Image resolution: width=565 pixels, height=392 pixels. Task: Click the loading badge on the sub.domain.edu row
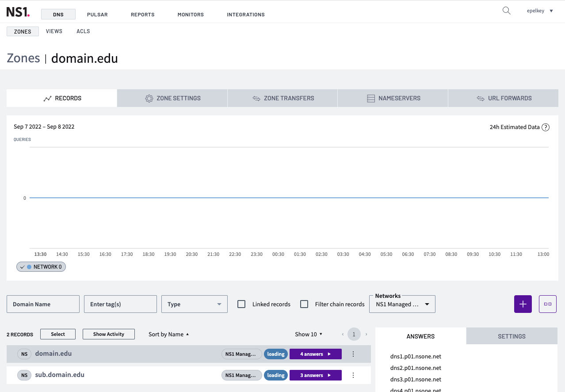pos(276,375)
